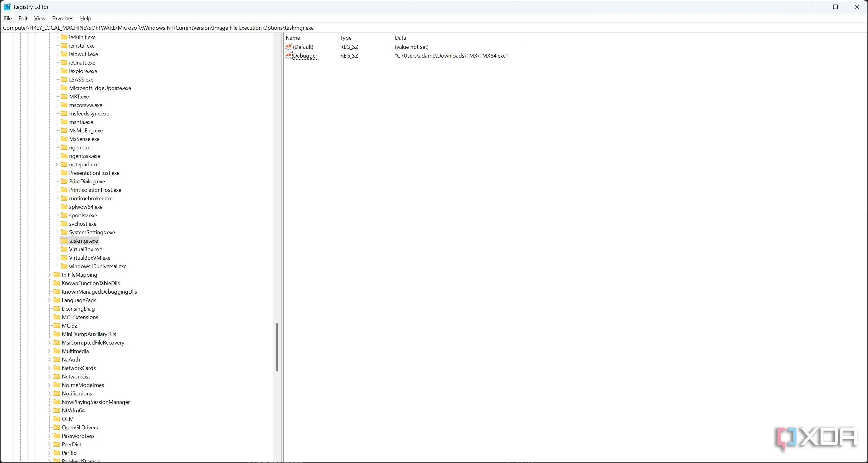Image resolution: width=868 pixels, height=463 pixels.
Task: Expand the notepad.exe key
Action: [57, 164]
